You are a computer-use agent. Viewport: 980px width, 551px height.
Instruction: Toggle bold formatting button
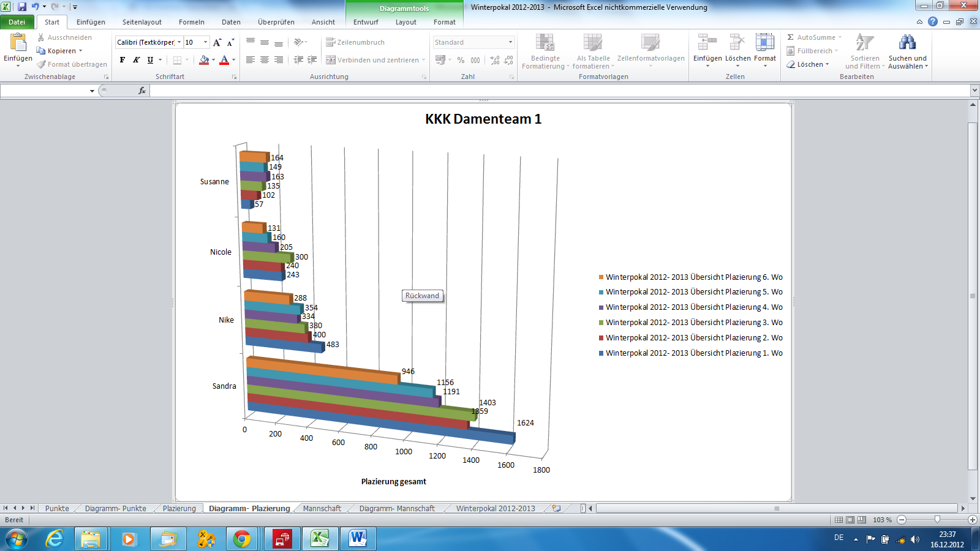coord(123,60)
